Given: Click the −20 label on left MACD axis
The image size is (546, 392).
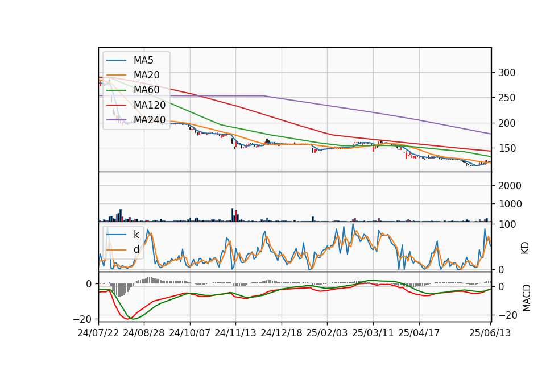Looking at the screenshot, I should pyautogui.click(x=82, y=319).
